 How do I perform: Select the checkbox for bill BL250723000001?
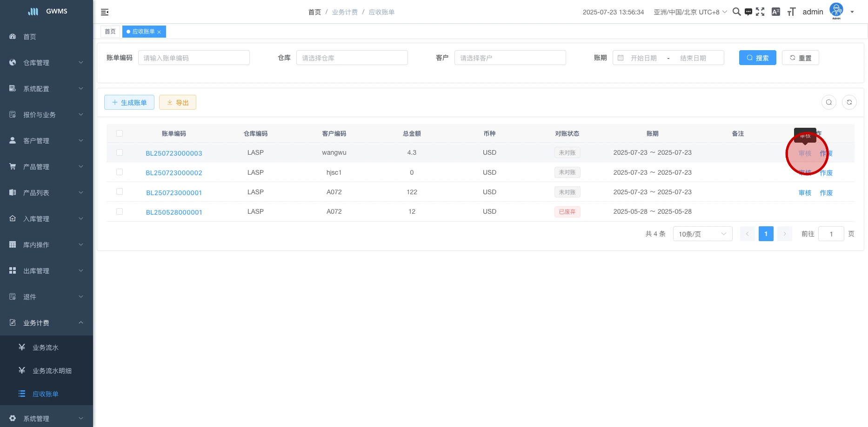point(120,191)
